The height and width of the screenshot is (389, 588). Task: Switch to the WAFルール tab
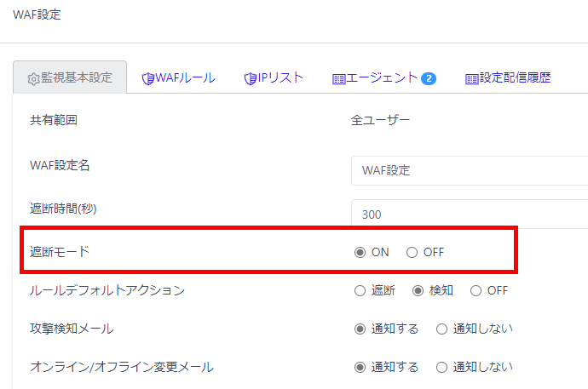184,77
